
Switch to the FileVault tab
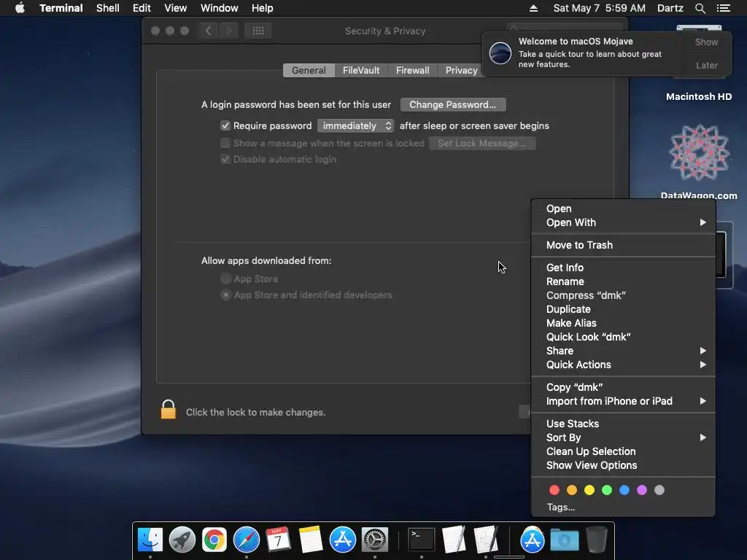coord(361,70)
